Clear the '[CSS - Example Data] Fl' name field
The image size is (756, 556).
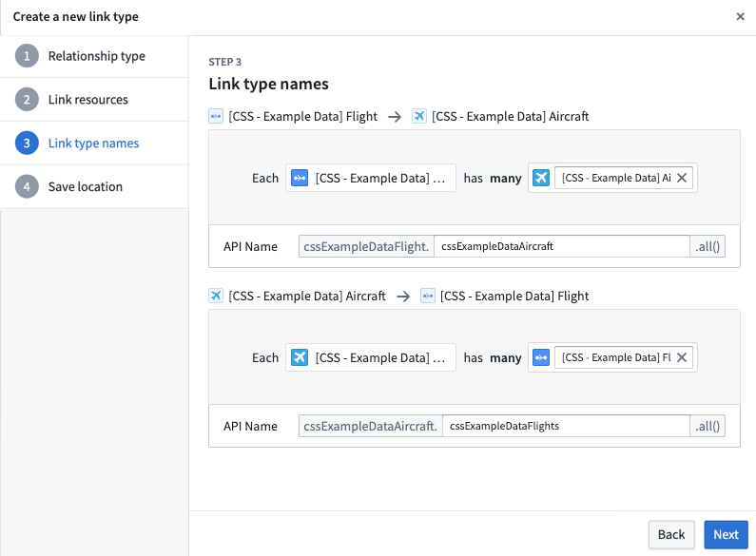tap(682, 357)
